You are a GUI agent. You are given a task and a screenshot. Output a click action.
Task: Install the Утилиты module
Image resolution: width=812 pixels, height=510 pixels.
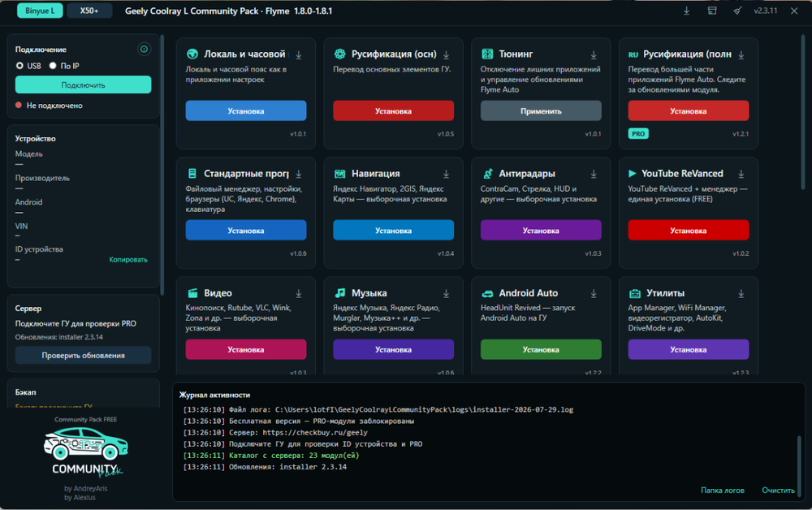[x=689, y=349]
